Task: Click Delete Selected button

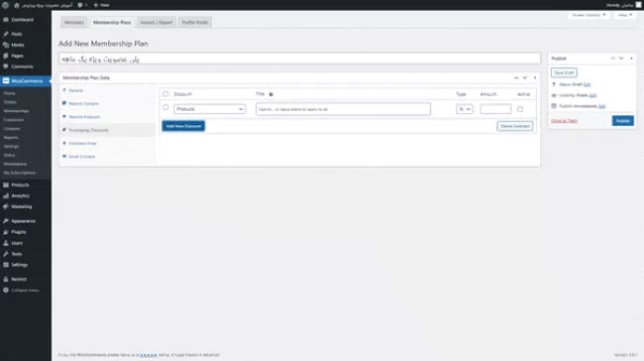Action: 515,126
